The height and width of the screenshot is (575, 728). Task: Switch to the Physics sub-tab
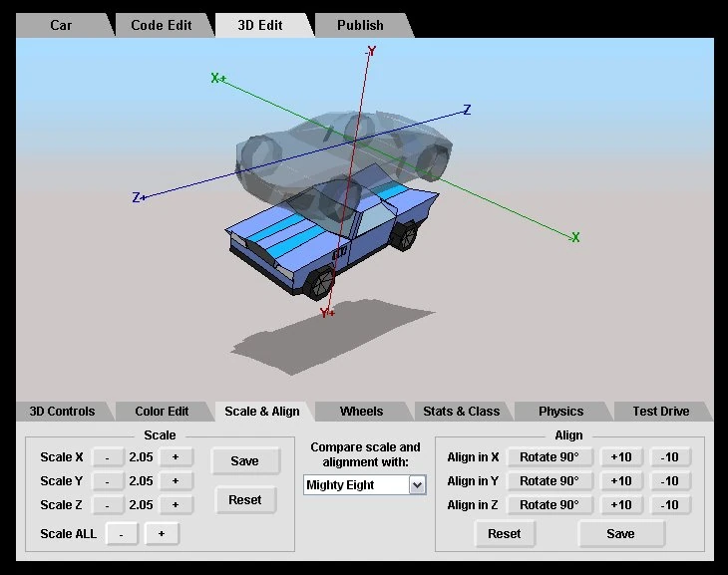(560, 412)
